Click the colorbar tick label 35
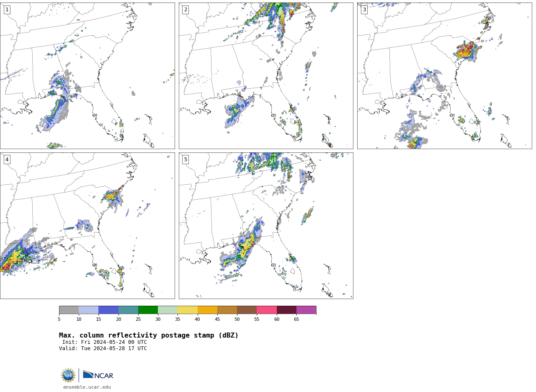Viewport: 536px width, 392px height. click(178, 320)
